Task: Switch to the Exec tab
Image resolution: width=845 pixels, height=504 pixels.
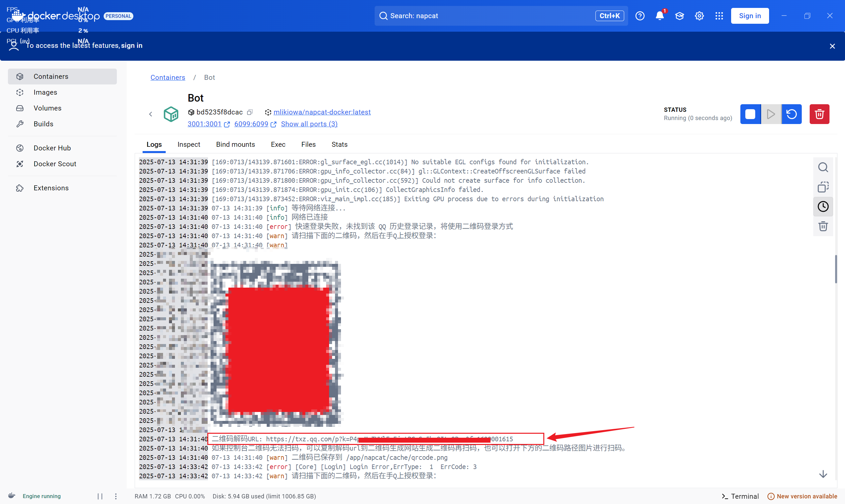Action: click(278, 144)
